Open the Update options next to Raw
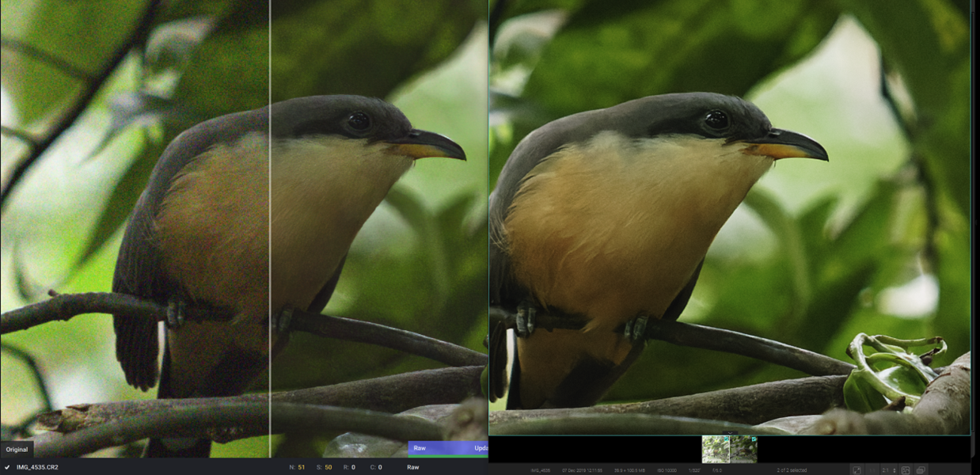Image resolution: width=980 pixels, height=475 pixels. (x=481, y=448)
